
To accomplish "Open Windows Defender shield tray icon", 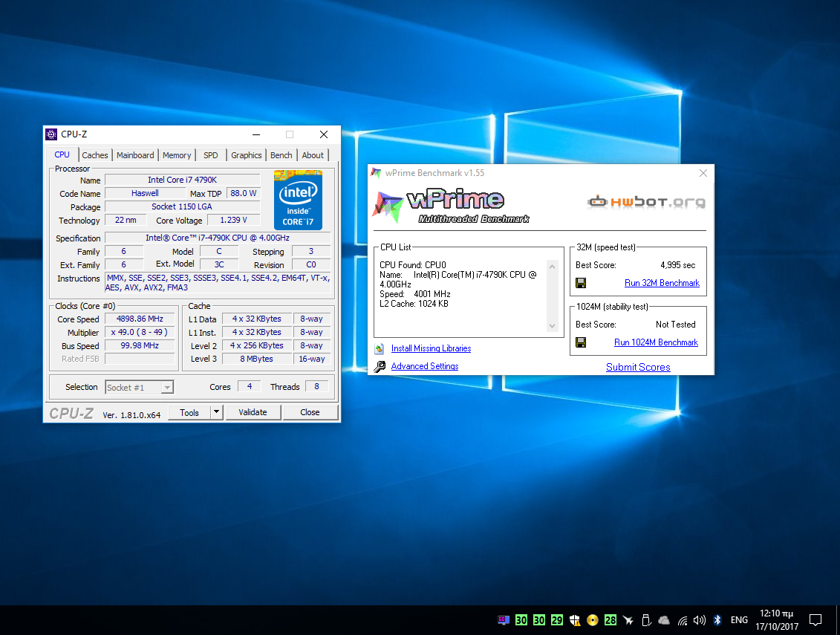I will point(575,620).
